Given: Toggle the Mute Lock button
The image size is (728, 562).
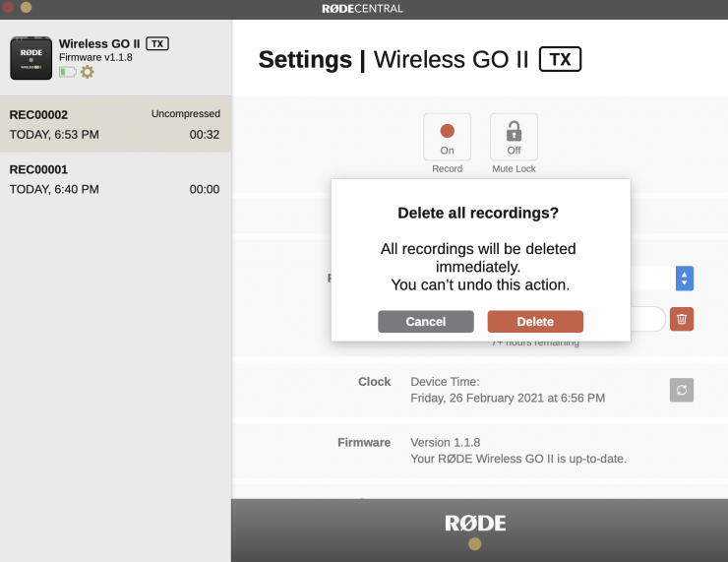Looking at the screenshot, I should point(514,138).
